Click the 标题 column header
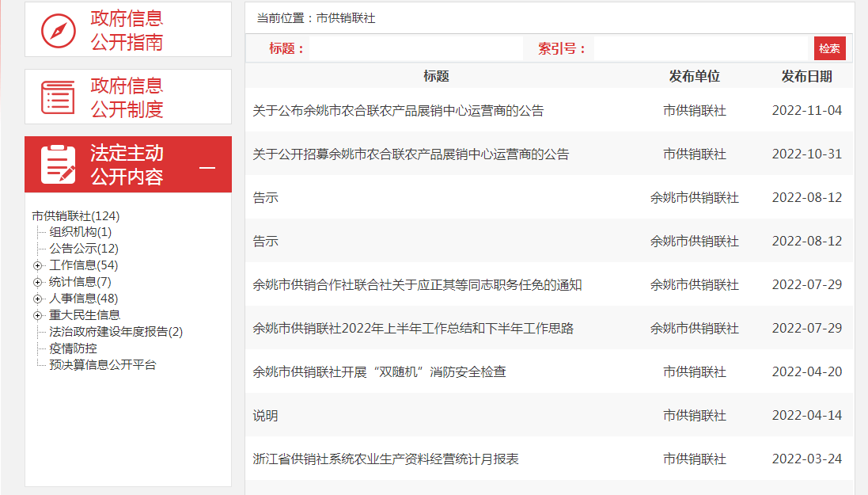 point(436,77)
